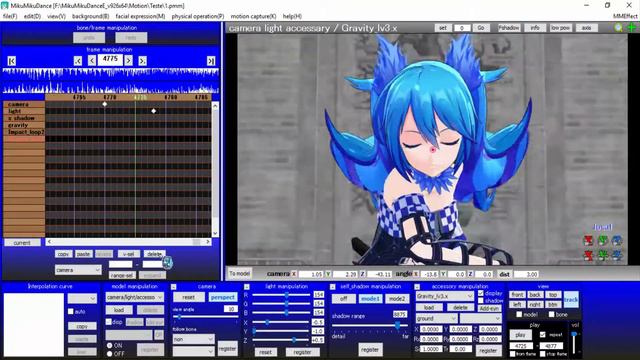Screen dimensions: 640x360
Task: Open the follow bone 'non' dropdown
Action: pos(193,339)
